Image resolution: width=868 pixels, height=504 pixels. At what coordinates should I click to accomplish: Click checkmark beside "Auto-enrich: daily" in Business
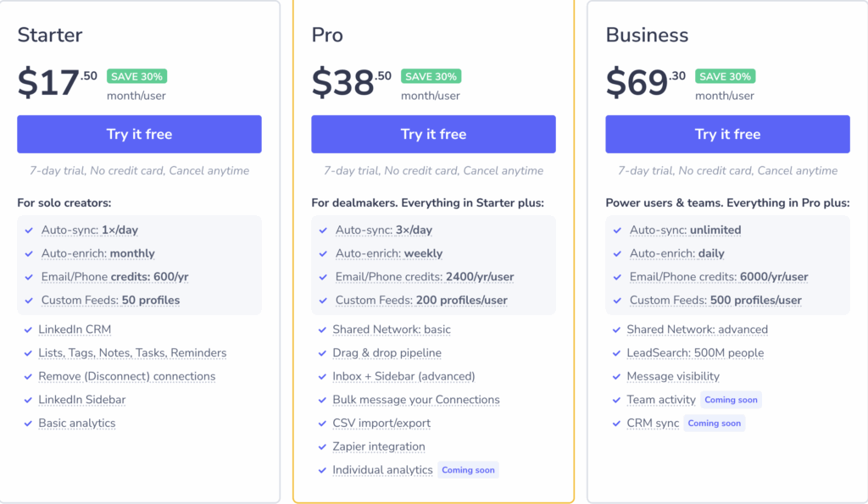pos(615,253)
